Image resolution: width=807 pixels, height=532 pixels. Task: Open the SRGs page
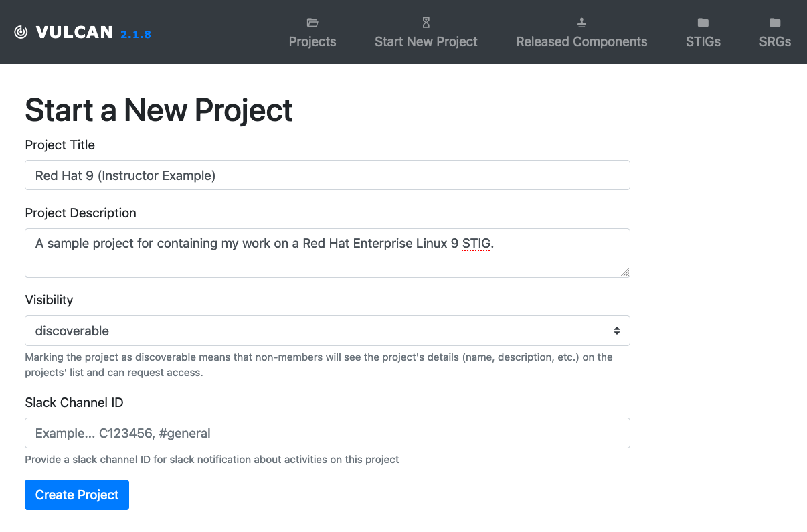(x=774, y=41)
